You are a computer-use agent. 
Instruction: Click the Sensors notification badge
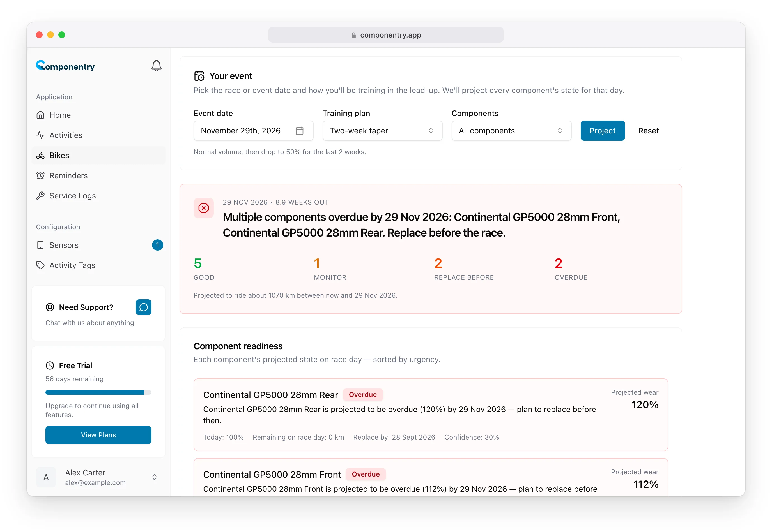click(x=157, y=245)
